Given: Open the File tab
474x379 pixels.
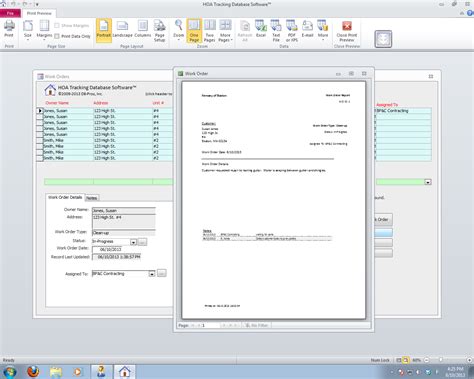Looking at the screenshot, I should 10,13.
